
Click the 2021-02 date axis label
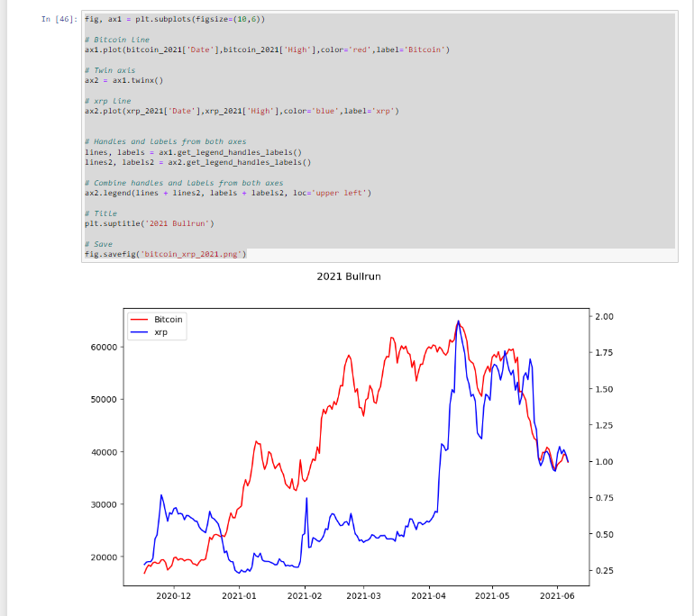(305, 595)
